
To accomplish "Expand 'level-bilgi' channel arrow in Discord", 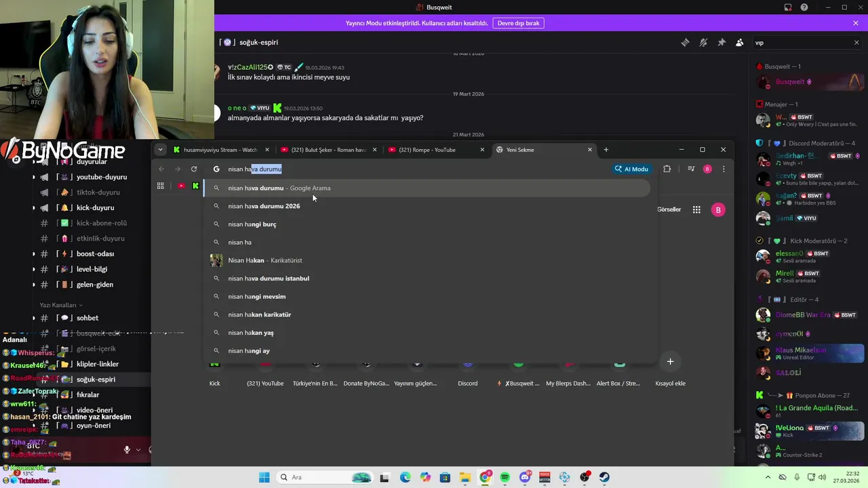I will pos(34,269).
